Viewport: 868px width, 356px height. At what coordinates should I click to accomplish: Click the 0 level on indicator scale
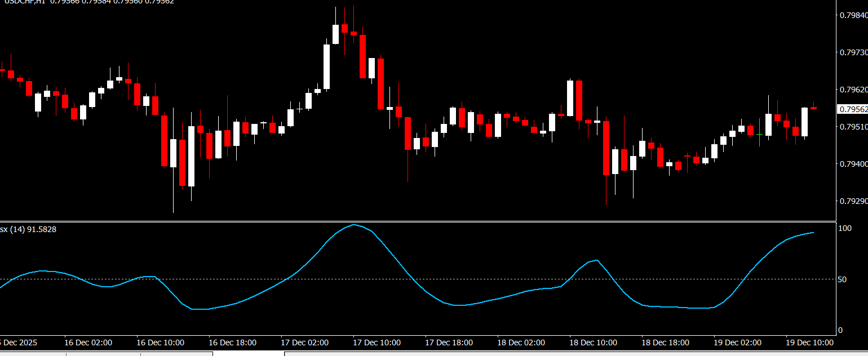(841, 330)
